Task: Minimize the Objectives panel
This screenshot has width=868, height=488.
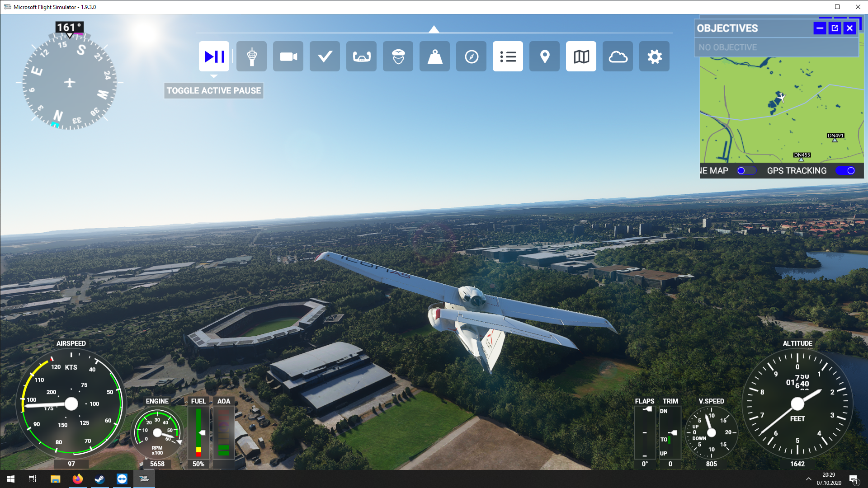Action: pos(820,28)
